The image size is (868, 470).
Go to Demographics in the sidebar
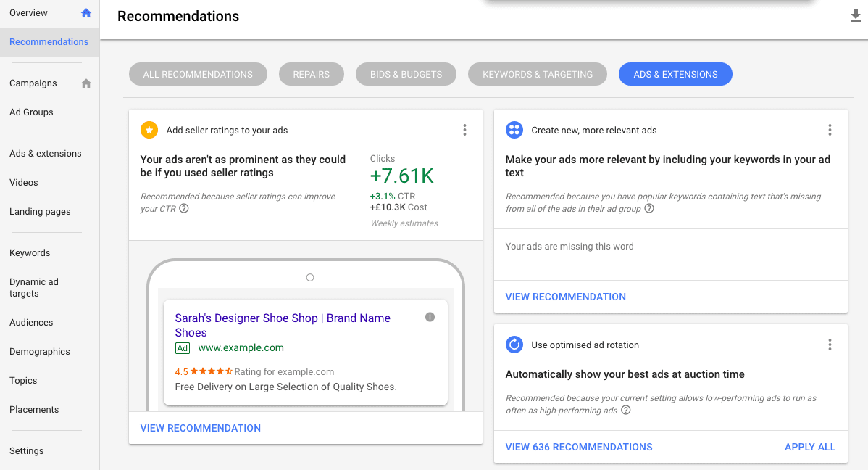(x=40, y=351)
